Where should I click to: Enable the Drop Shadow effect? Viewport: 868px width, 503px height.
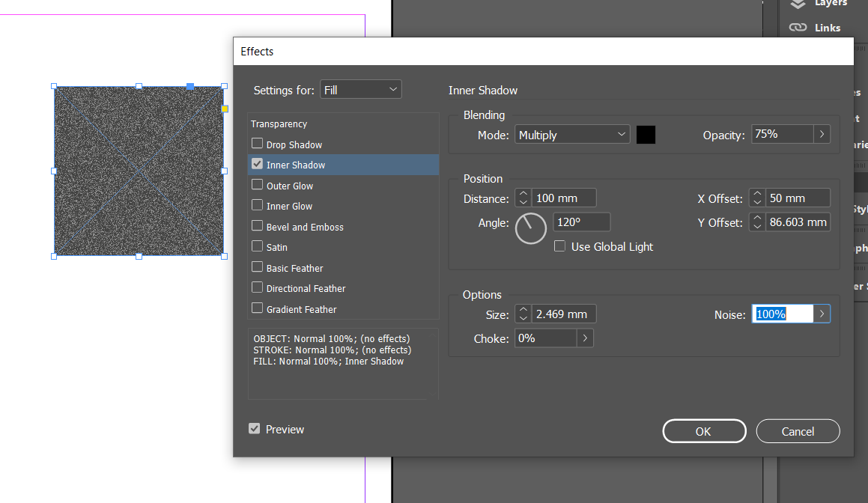257,144
